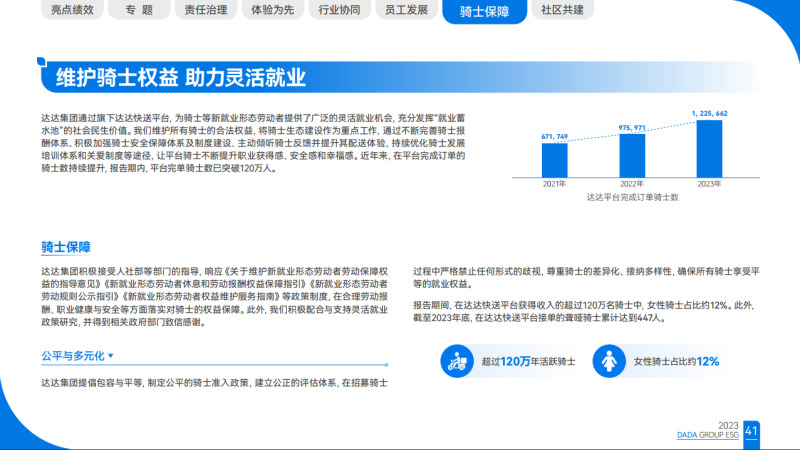Click the 女性骑士占比约12% statistic text
Screen dimensions: 800x450
point(676,361)
